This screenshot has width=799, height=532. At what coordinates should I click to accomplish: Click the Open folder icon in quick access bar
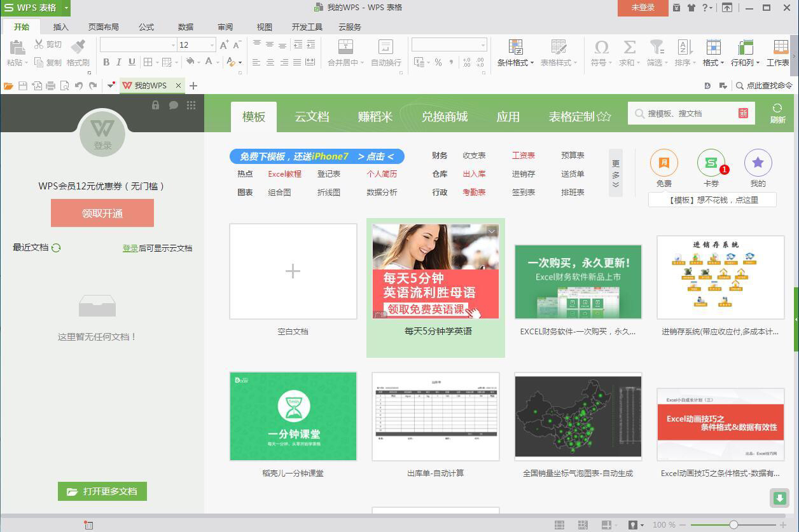(8, 86)
